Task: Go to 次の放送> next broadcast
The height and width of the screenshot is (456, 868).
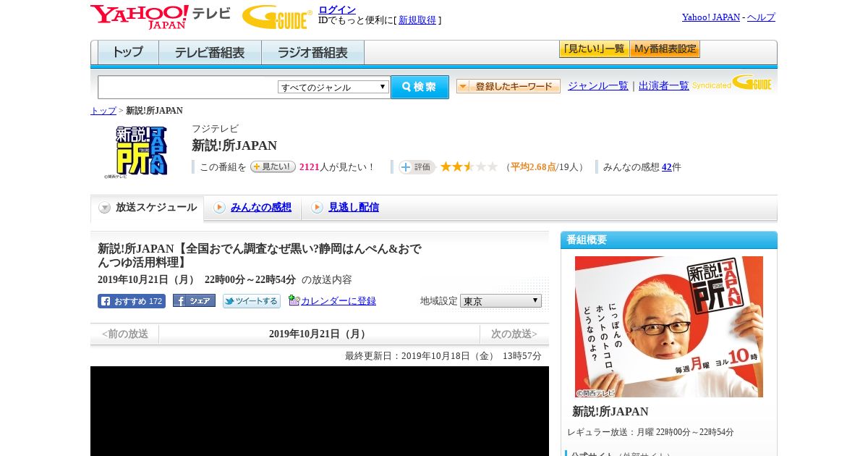Action: [514, 334]
